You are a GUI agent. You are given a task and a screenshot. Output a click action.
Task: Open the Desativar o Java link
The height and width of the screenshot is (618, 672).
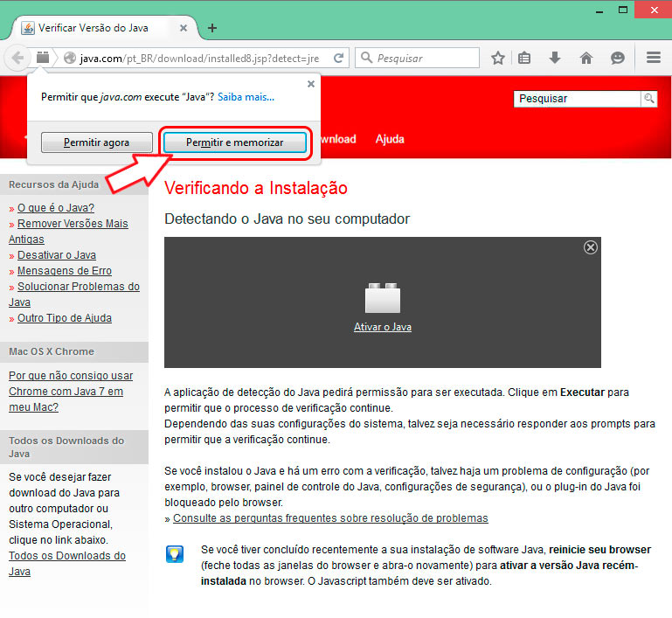point(57,255)
